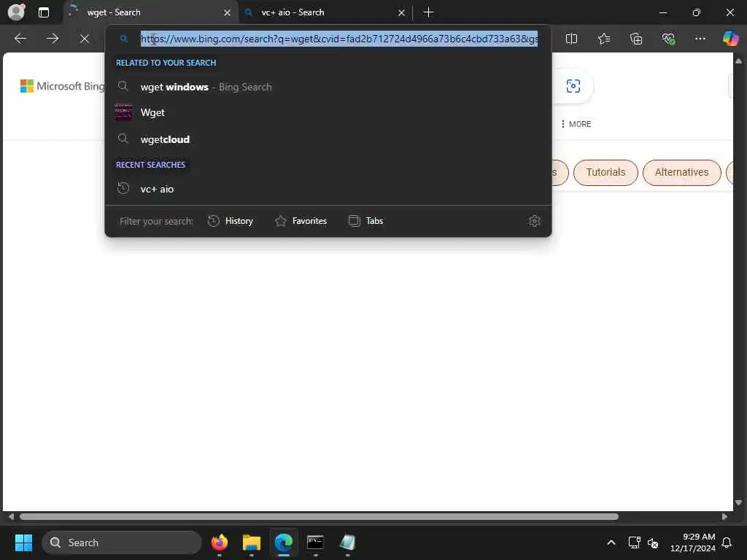Click the horizontal scrollbar right arrow
Viewport: 747px width, 560px height.
point(724,517)
